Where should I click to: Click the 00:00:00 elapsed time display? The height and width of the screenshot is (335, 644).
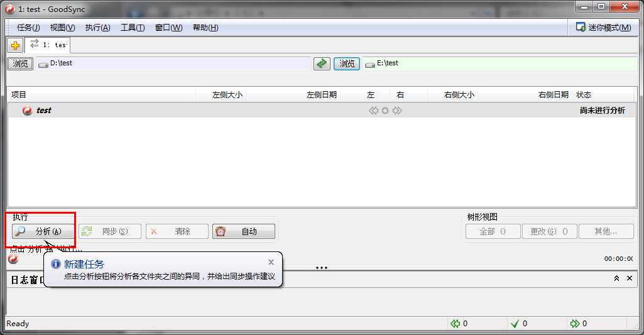coord(618,259)
